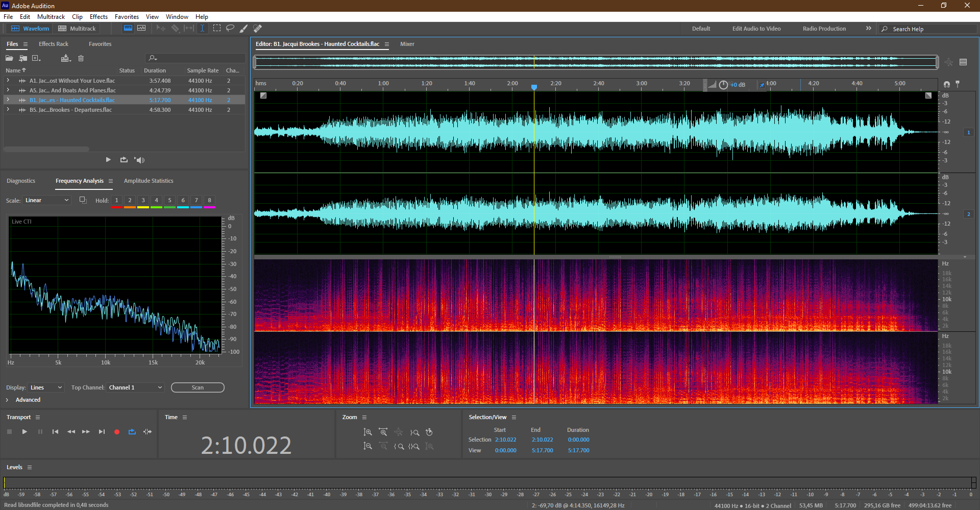Click the New File icon in Files panel

pos(36,58)
